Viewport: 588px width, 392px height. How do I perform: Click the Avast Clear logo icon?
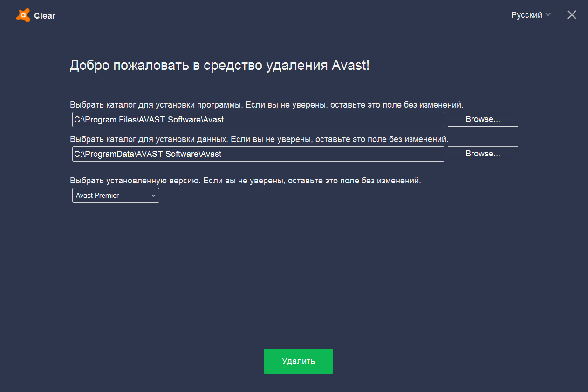23,15
